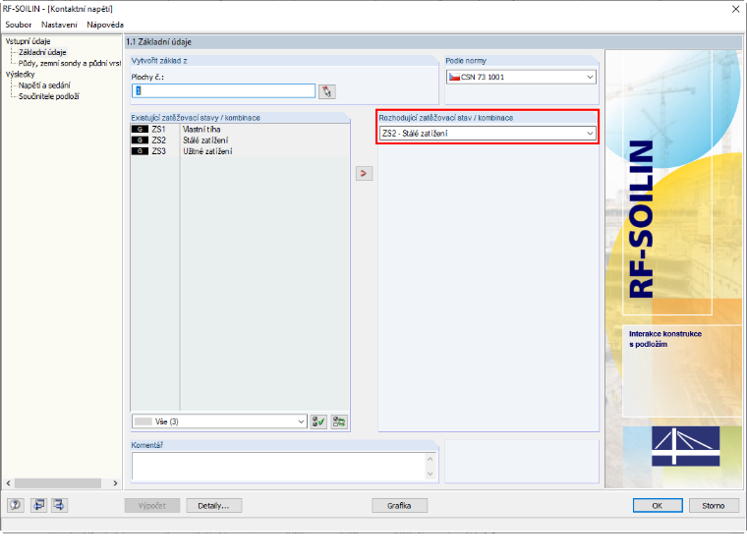
Task: Click Výsledky tree root
Action: tap(20, 75)
